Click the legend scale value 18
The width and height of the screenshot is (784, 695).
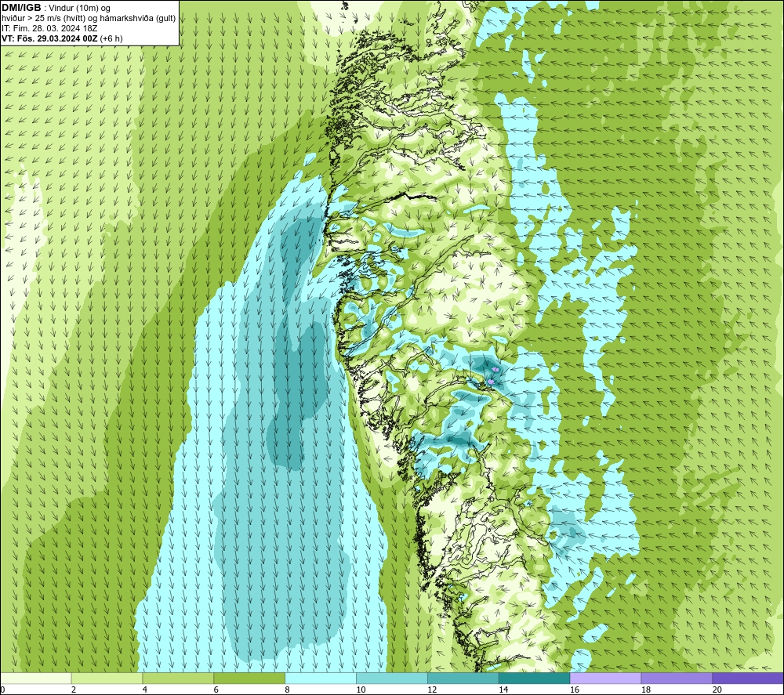(x=646, y=690)
